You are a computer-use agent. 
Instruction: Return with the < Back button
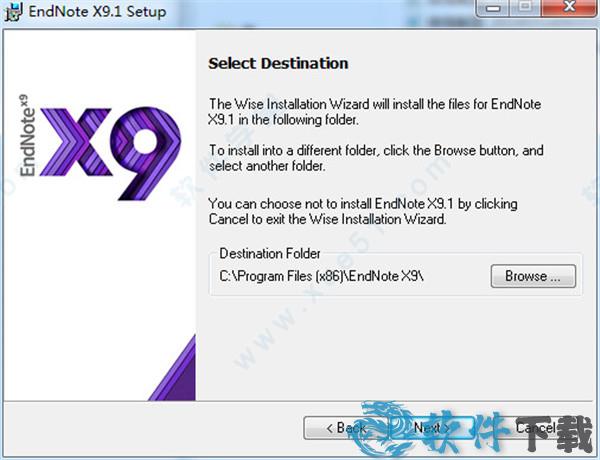(x=346, y=427)
